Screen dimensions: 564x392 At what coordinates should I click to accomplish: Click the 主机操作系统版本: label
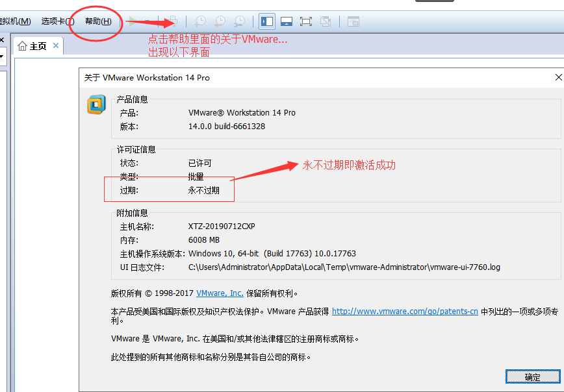(x=153, y=254)
